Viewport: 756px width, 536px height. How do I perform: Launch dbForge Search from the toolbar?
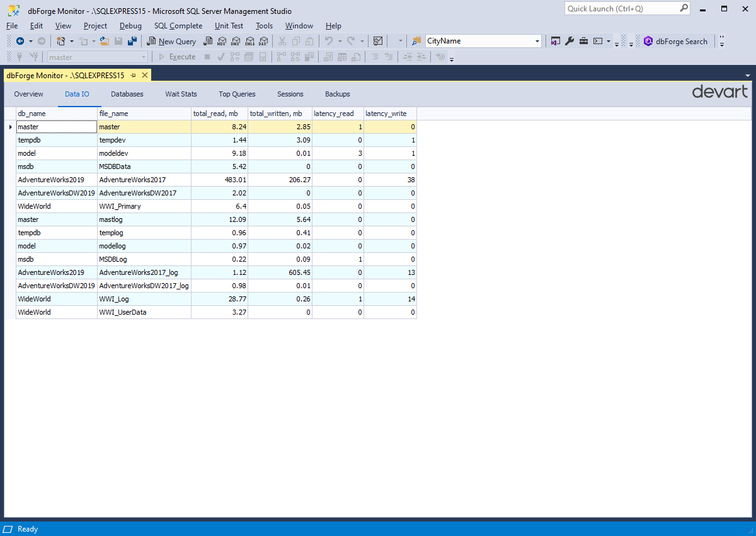pyautogui.click(x=676, y=41)
